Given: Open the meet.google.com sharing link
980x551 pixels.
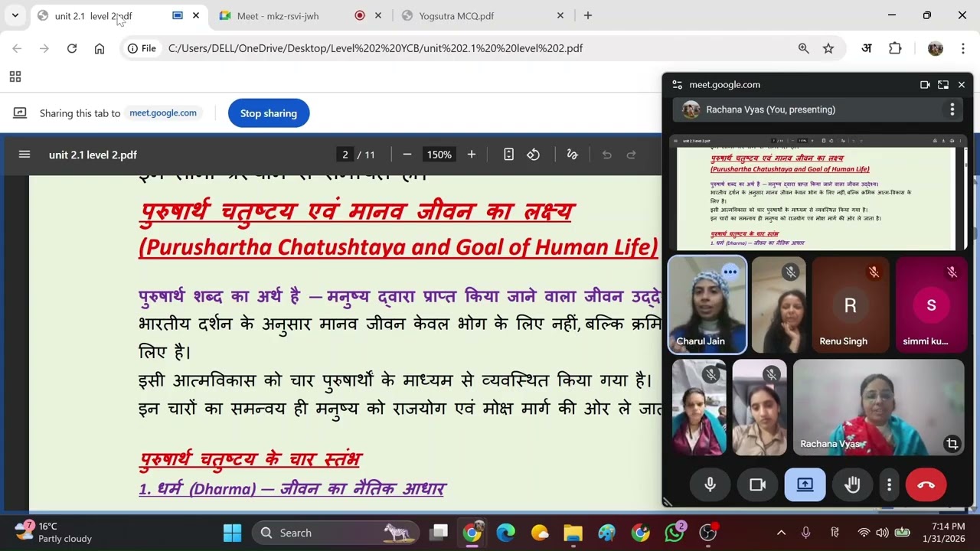Looking at the screenshot, I should pyautogui.click(x=163, y=113).
